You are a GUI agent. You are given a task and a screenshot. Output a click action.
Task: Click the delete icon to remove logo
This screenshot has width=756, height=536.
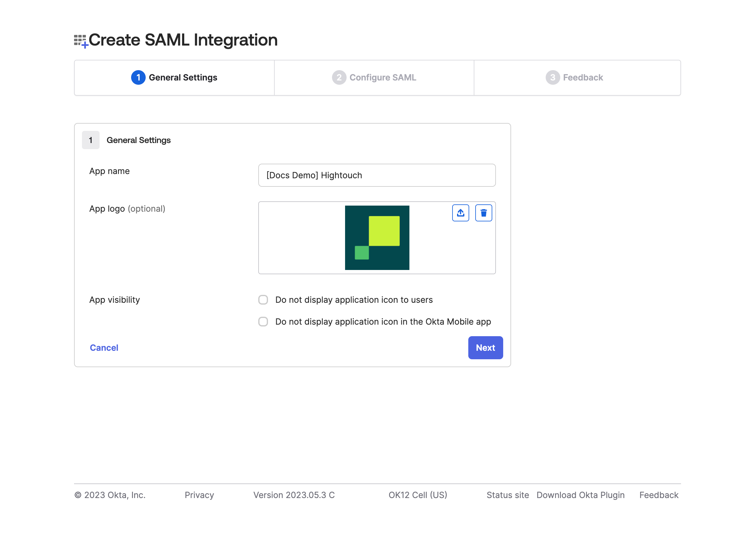(483, 213)
